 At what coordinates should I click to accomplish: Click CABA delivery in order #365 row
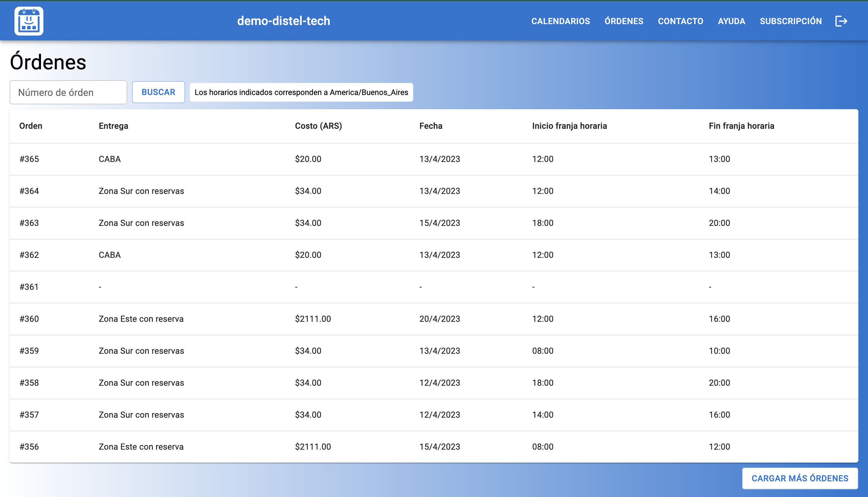109,159
